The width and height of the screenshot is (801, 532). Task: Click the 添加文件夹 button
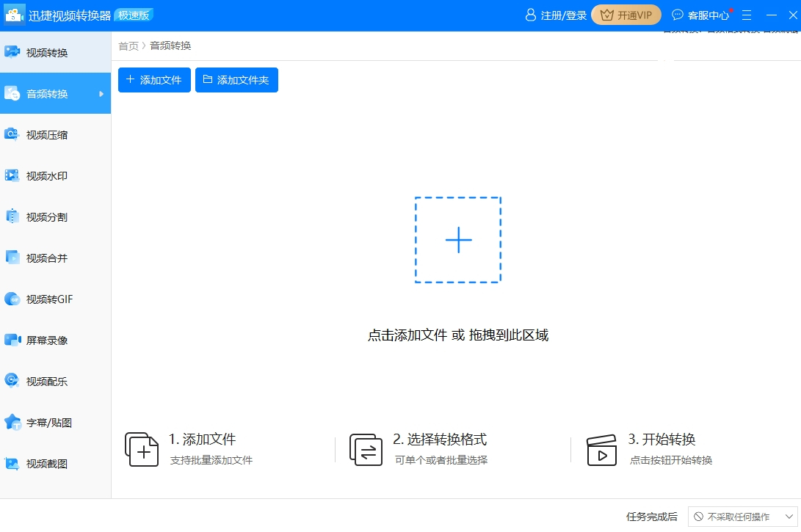(x=236, y=80)
